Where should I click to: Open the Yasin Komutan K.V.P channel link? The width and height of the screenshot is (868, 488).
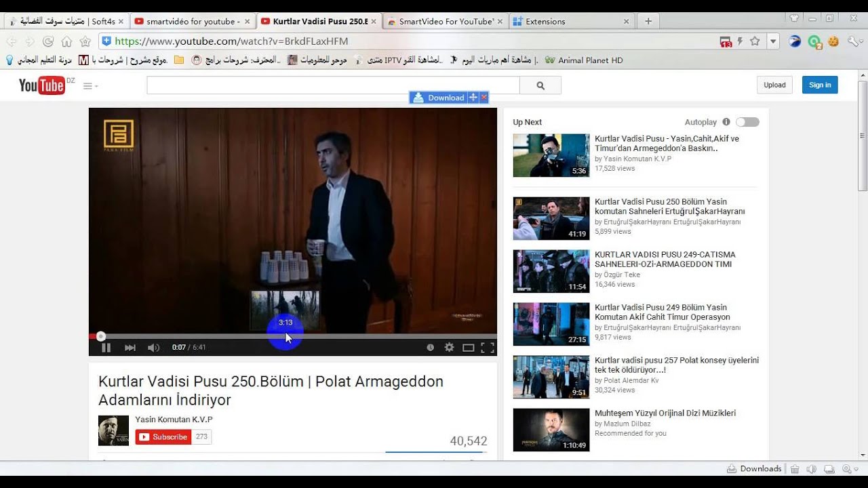coord(174,420)
